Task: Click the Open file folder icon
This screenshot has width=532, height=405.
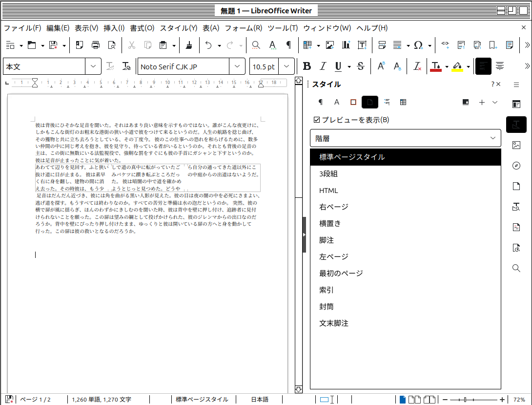Action: pyautogui.click(x=32, y=45)
